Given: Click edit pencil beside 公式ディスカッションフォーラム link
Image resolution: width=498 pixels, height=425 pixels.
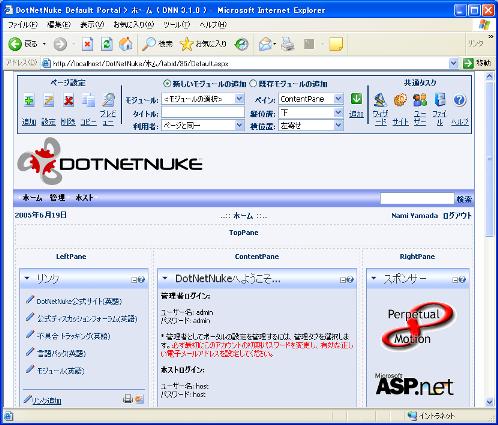Looking at the screenshot, I should point(30,317).
